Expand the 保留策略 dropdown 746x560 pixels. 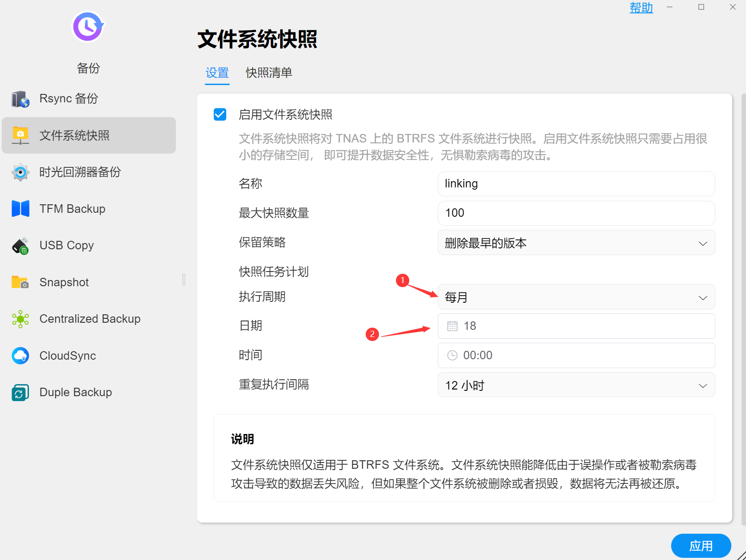[x=576, y=243]
